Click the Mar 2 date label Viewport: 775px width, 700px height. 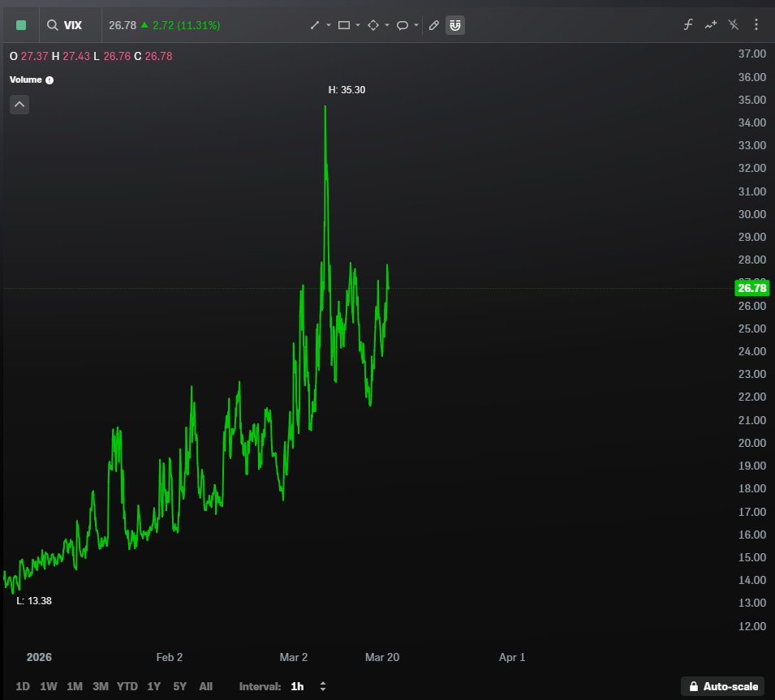294,657
